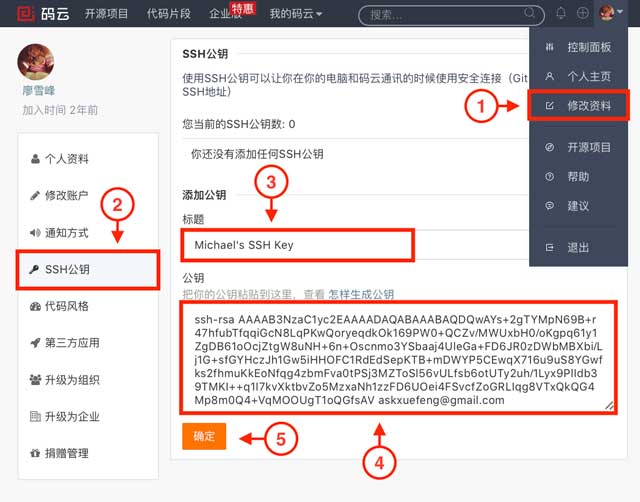Expand user avatar dropdown in top bar
Viewport: 640px width, 502px height.
pos(611,13)
